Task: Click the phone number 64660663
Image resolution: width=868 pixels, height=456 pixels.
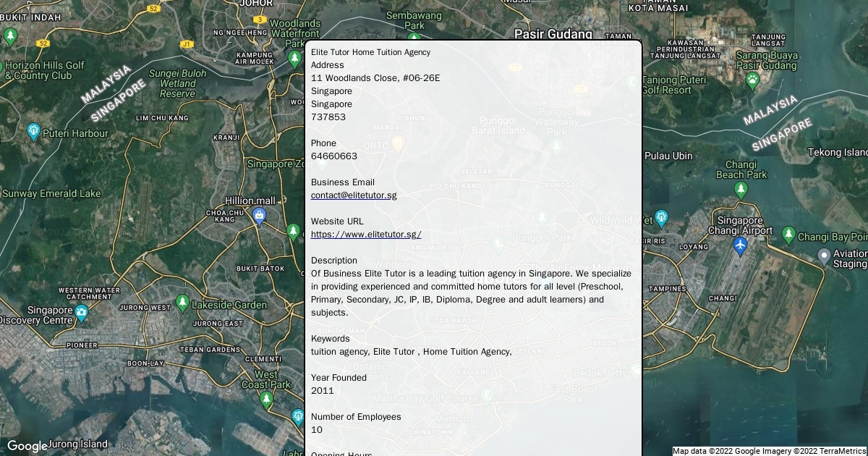Action: pyautogui.click(x=334, y=156)
